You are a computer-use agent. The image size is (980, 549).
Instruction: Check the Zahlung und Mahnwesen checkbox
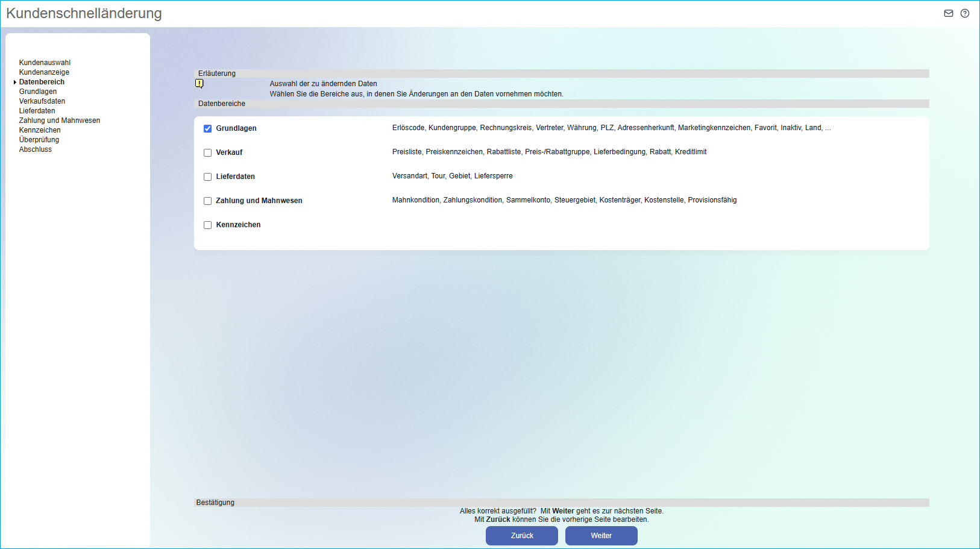point(208,201)
